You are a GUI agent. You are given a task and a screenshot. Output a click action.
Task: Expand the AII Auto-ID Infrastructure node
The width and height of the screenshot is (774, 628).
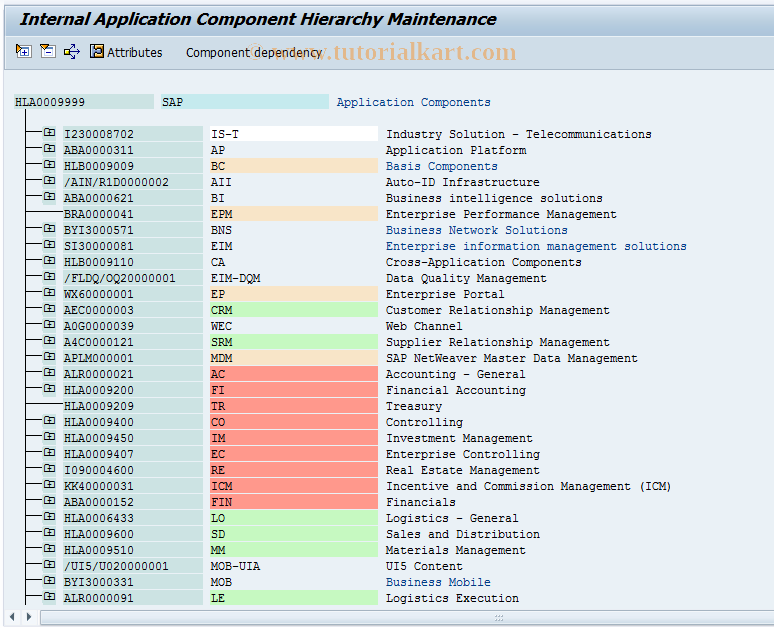(x=49, y=181)
